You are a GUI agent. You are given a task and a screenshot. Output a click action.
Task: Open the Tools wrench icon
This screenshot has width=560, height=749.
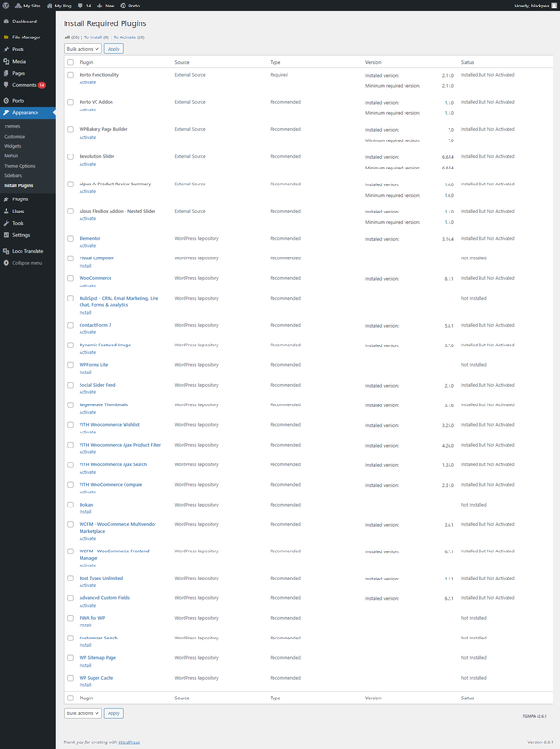point(7,223)
